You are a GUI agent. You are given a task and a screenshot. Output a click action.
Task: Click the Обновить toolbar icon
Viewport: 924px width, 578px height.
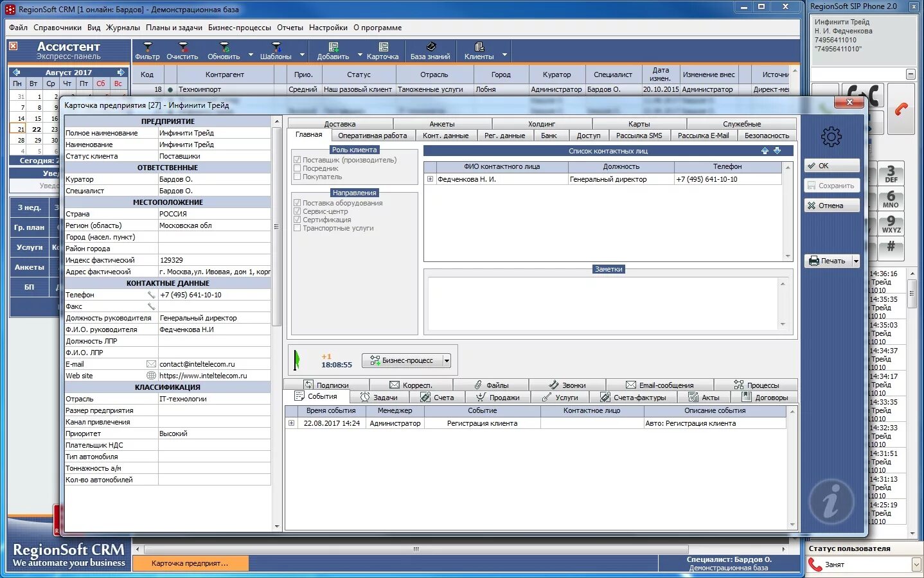(224, 51)
